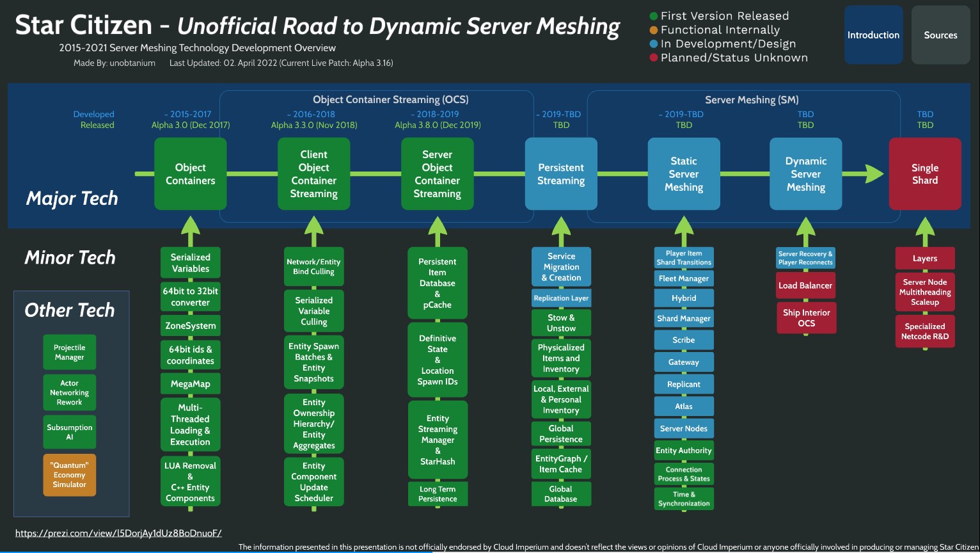The image size is (980, 553).
Task: Open the Load Balancer item
Action: 805,285
